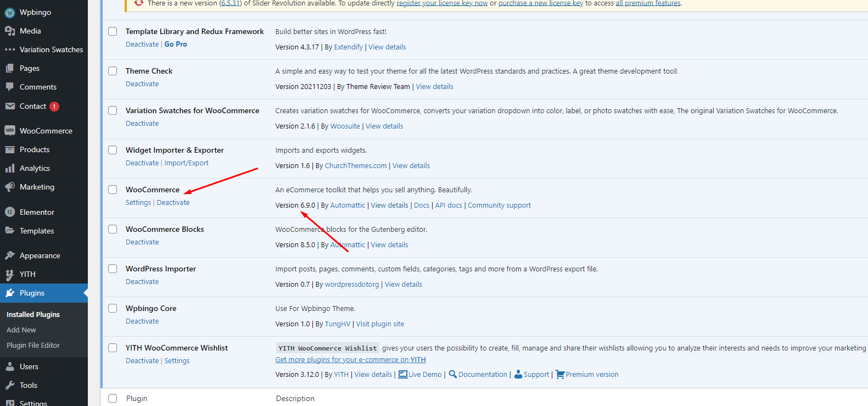
Task: Open the Variation Swatches menu label
Action: 51,49
